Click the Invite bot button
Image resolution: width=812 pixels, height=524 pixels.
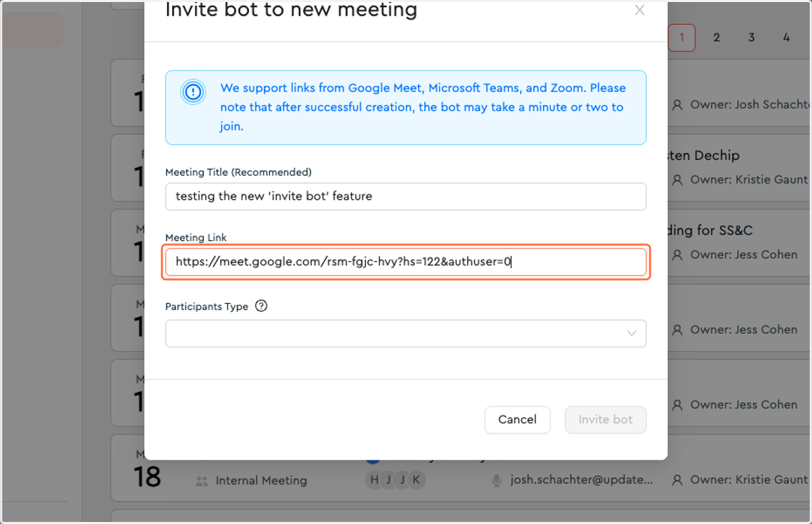click(x=606, y=420)
